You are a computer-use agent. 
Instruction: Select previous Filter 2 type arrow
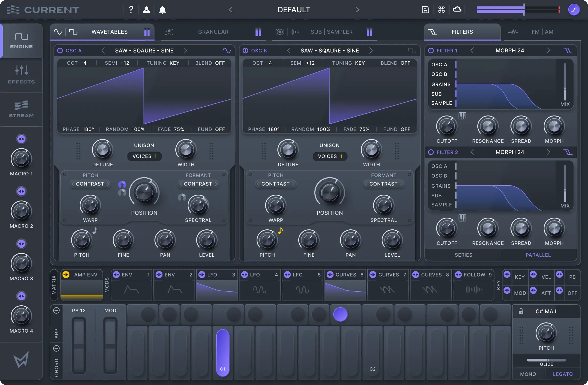coord(472,152)
